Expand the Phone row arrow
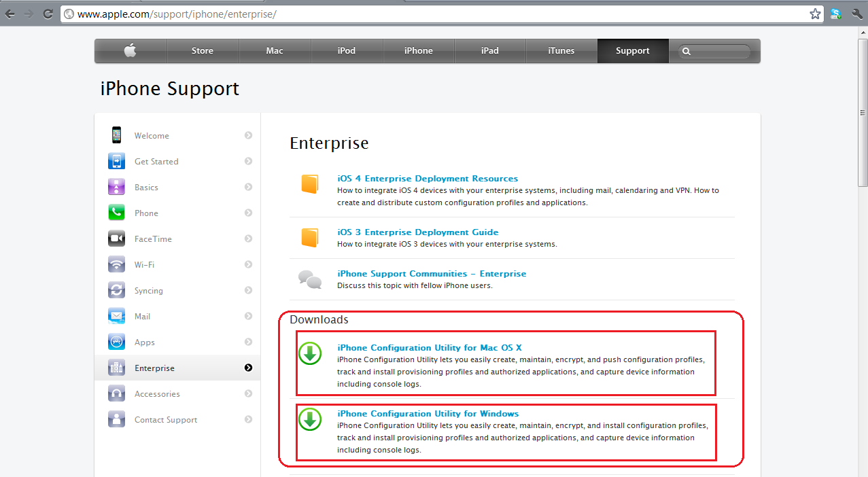This screenshot has width=868, height=477. click(248, 213)
